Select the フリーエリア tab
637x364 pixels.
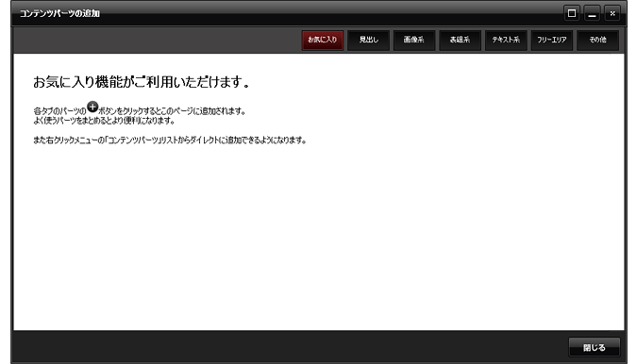pyautogui.click(x=552, y=40)
